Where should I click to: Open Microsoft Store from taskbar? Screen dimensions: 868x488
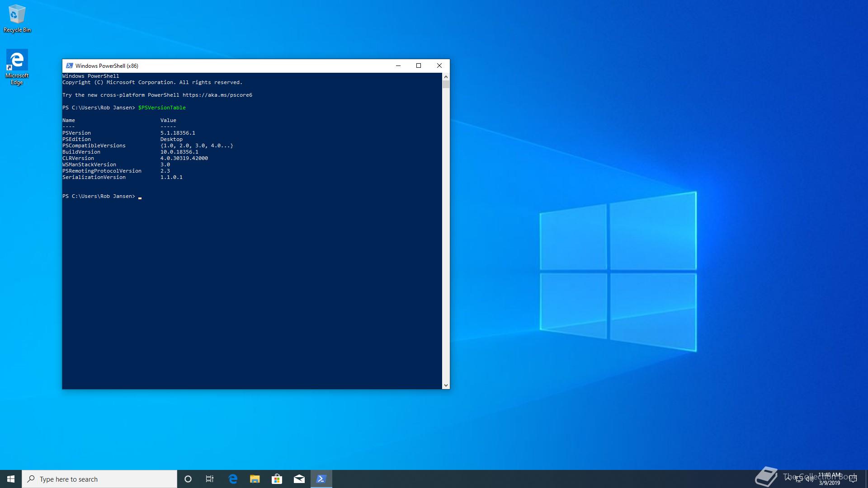coord(277,479)
